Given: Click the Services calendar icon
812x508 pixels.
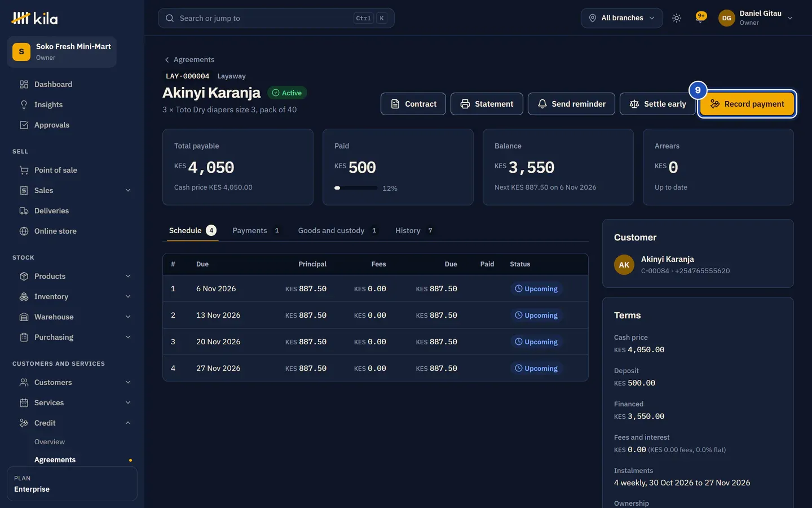Looking at the screenshot, I should tap(24, 402).
